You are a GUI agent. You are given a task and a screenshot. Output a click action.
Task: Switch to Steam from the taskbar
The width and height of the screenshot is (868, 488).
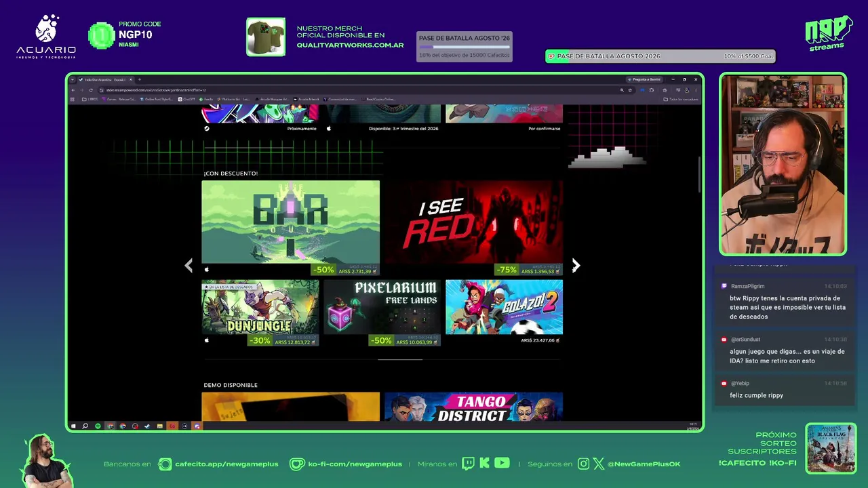point(147,426)
